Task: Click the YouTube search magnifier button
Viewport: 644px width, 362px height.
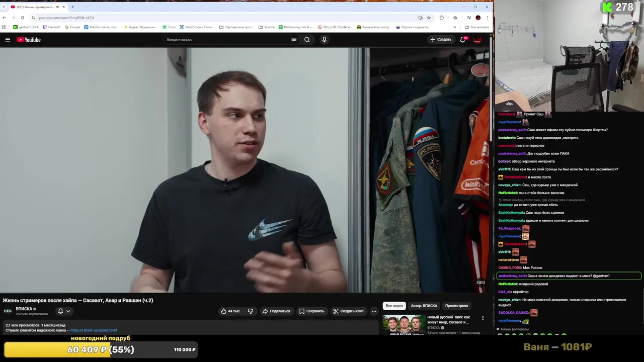Action: (x=307, y=40)
